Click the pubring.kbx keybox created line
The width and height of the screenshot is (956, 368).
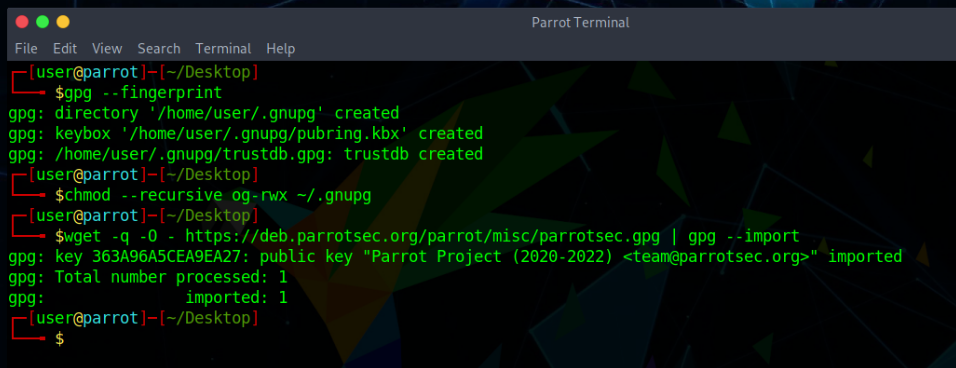[x=246, y=133]
